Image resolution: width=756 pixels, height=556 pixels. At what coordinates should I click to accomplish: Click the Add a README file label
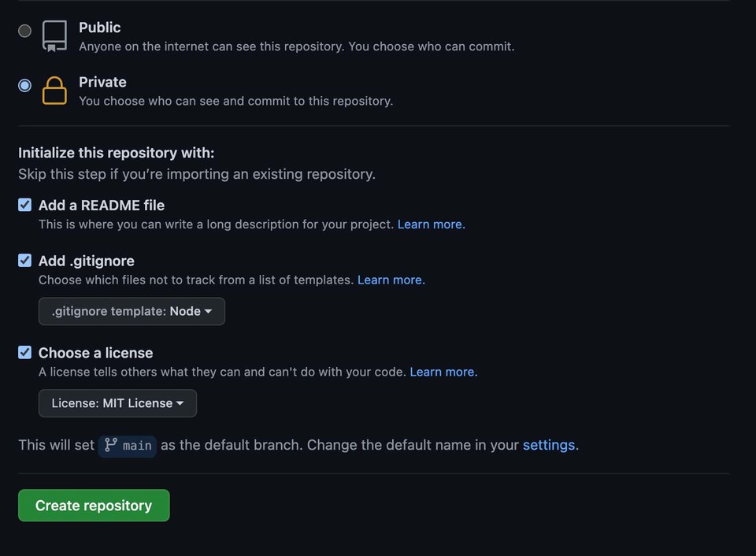coord(102,205)
